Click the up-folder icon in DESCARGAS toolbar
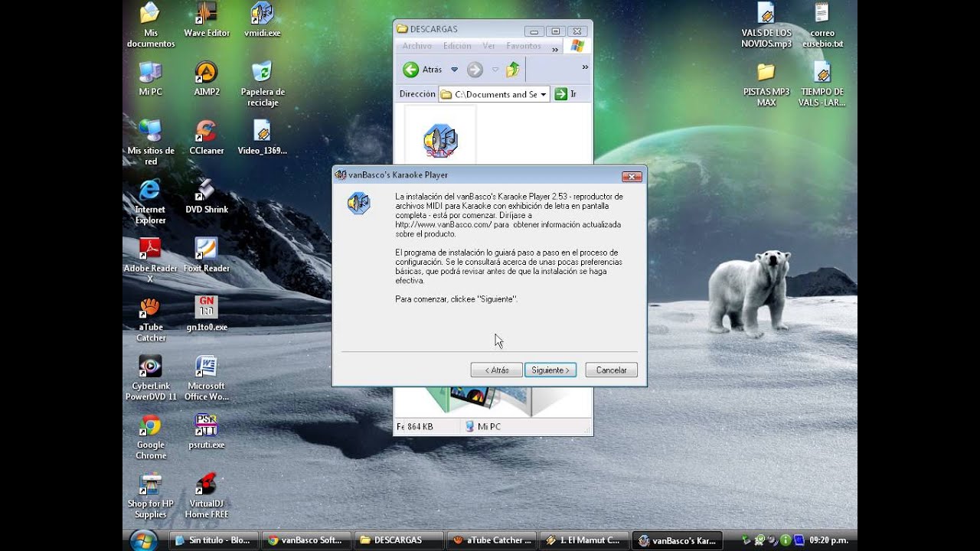Screen dimensions: 980x551 513,70
